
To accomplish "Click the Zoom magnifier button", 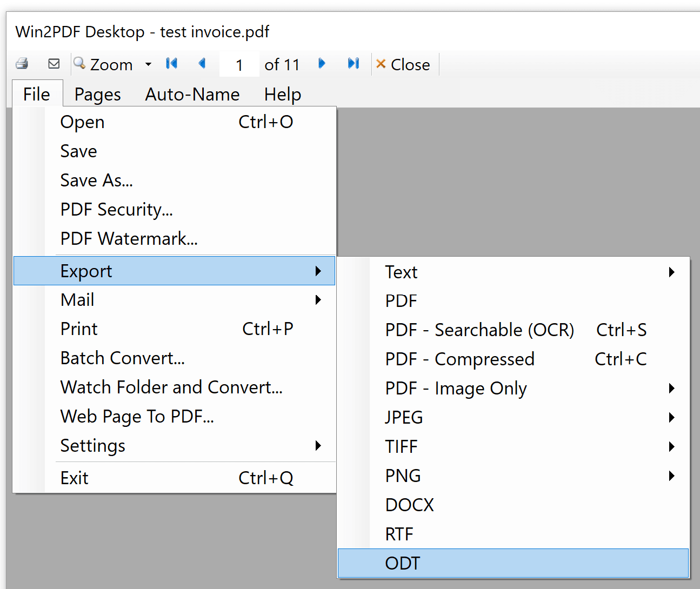I will [x=103, y=64].
